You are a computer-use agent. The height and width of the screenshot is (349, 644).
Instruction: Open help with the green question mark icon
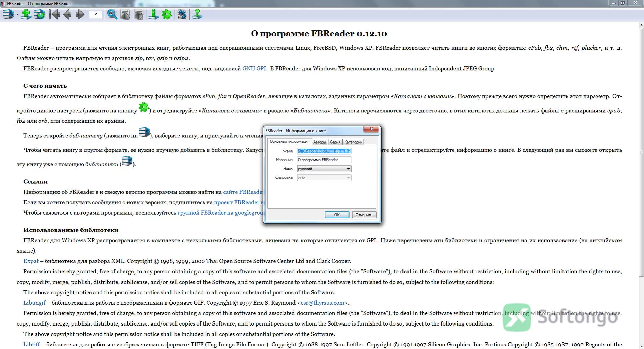(197, 15)
